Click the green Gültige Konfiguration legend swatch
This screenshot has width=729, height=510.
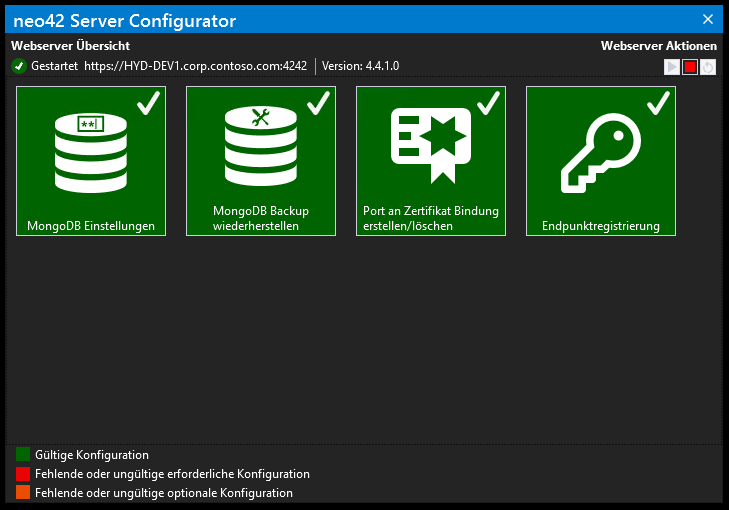coord(23,454)
